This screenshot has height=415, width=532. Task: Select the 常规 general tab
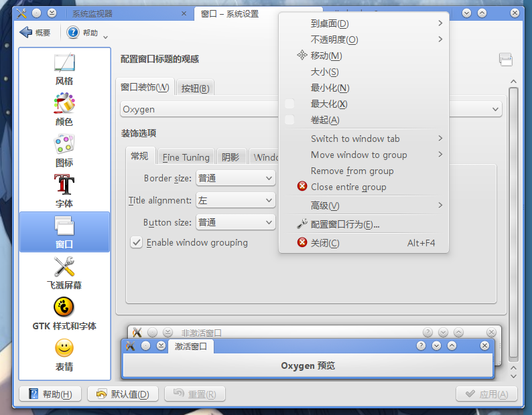point(140,156)
